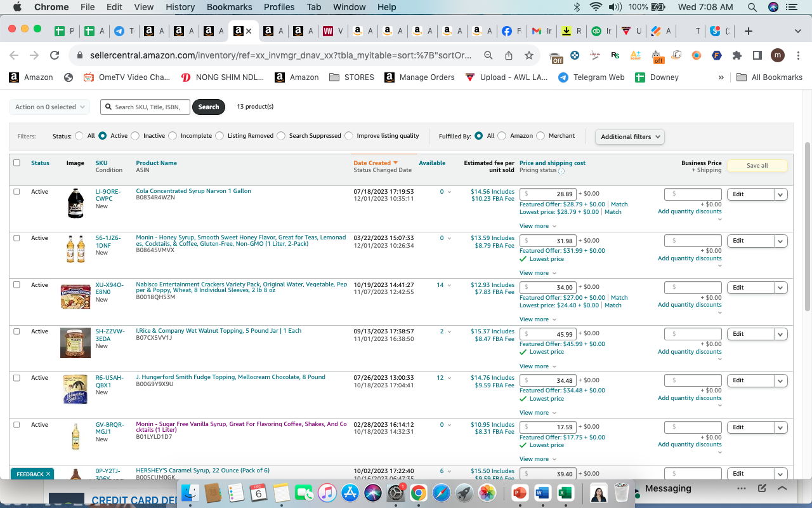Launch FaceTime from the Dock
Screen dimensions: 812x508
point(304,493)
